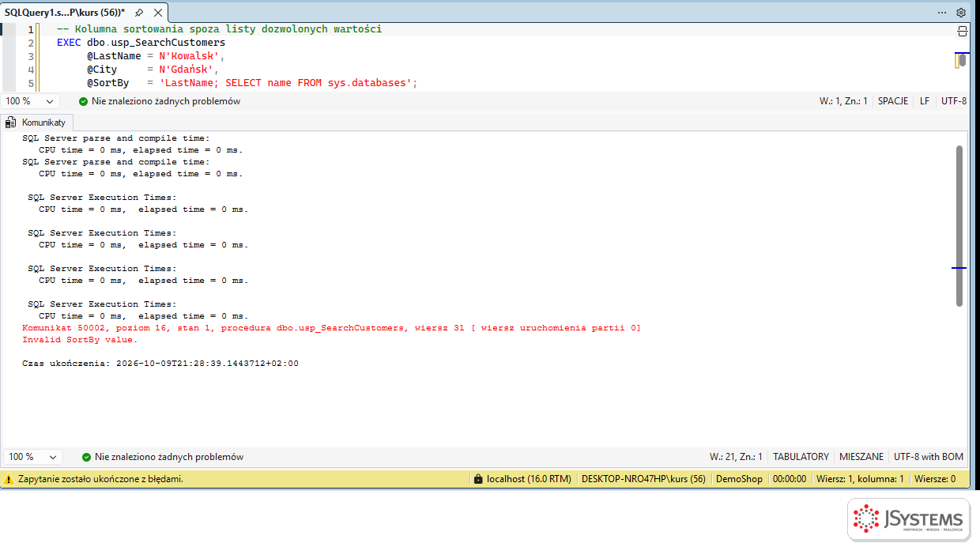
Task: Open the gear settings icon
Action: pyautogui.click(x=961, y=13)
